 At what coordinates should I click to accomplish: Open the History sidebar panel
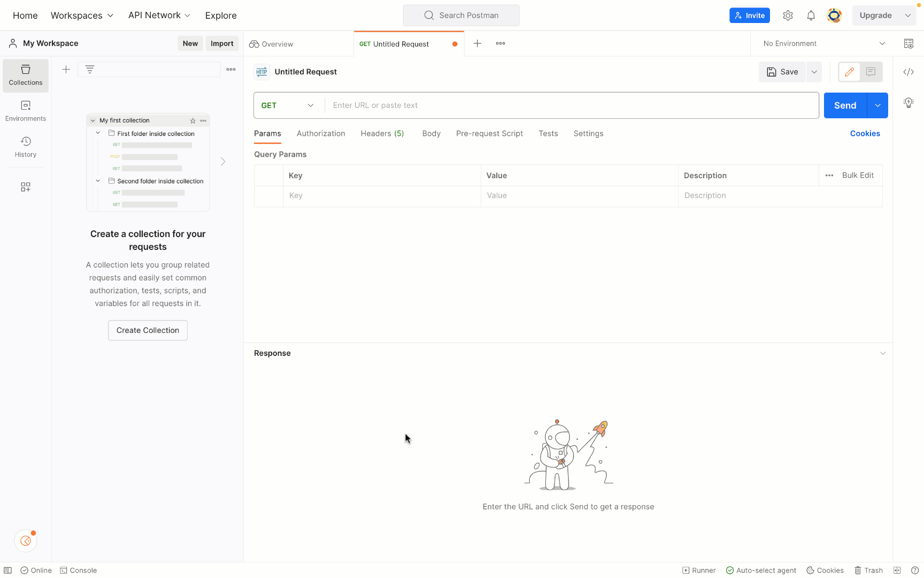(x=25, y=147)
